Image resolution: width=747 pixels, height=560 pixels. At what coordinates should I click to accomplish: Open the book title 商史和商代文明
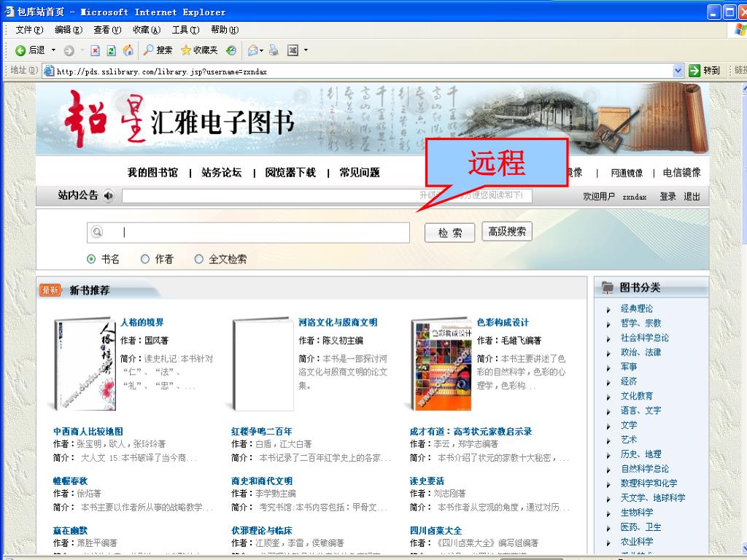coord(262,481)
